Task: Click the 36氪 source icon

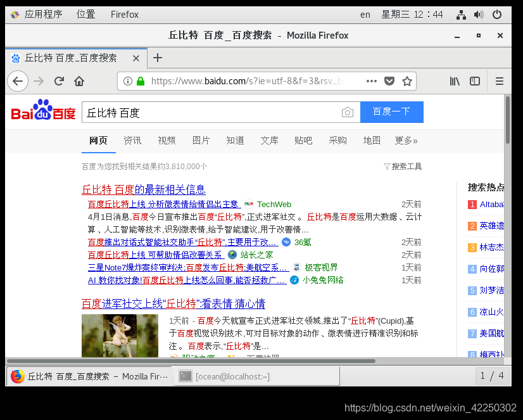Action: point(286,242)
